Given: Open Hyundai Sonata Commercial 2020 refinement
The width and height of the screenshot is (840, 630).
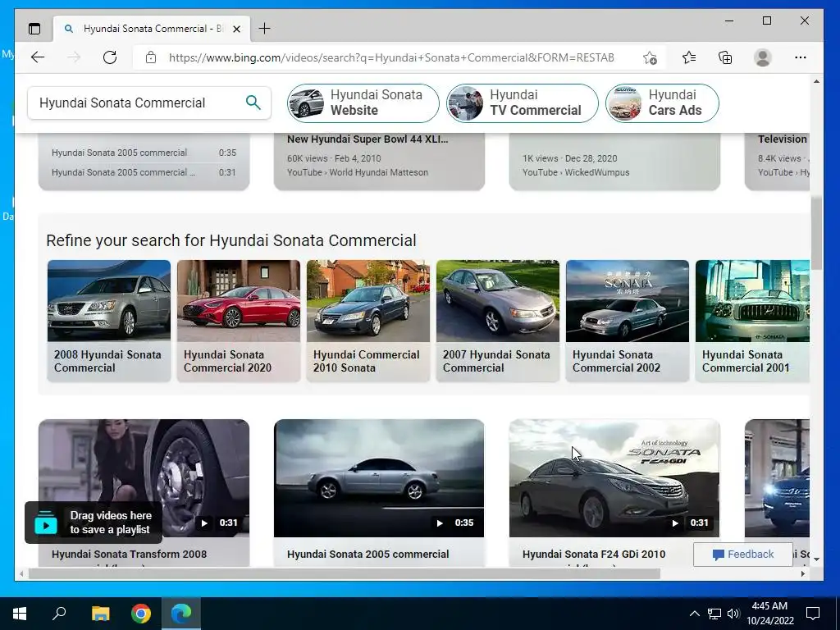Looking at the screenshot, I should (239, 321).
